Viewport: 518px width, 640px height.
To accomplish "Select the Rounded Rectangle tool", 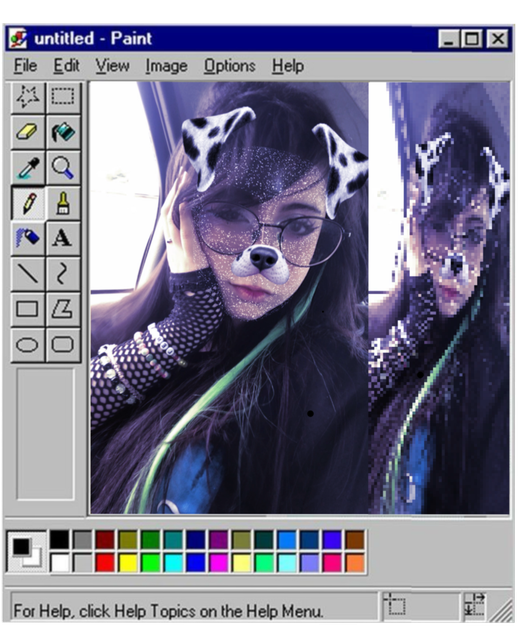I will pos(62,345).
